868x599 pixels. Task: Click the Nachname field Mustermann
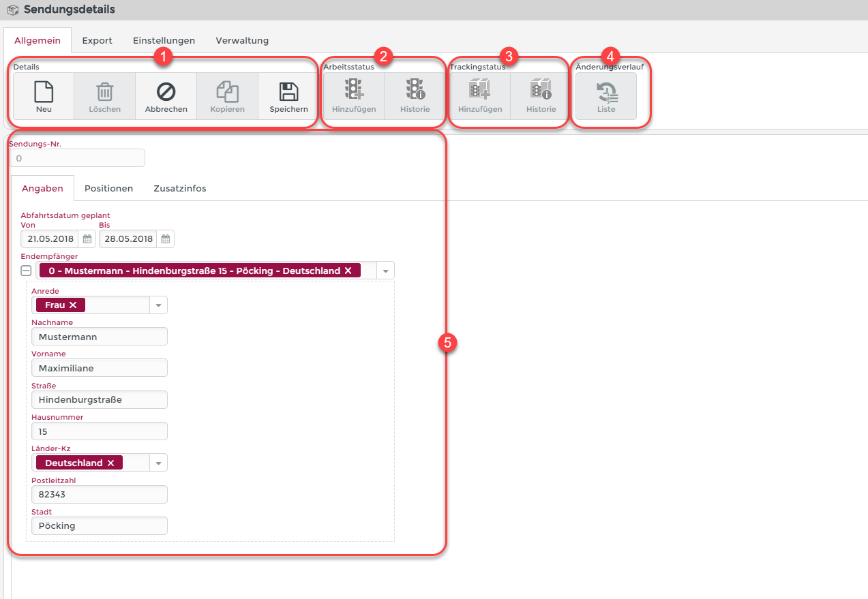pyautogui.click(x=100, y=337)
